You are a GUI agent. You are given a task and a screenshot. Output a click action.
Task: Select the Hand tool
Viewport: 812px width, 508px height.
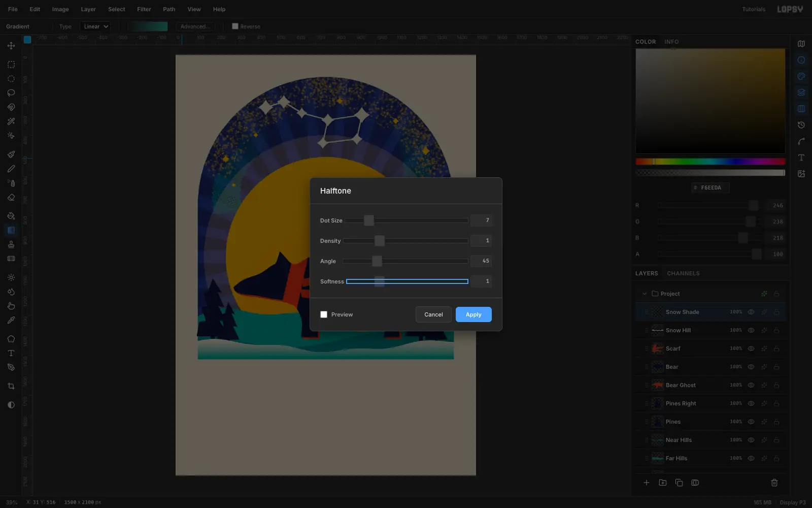[x=11, y=306]
